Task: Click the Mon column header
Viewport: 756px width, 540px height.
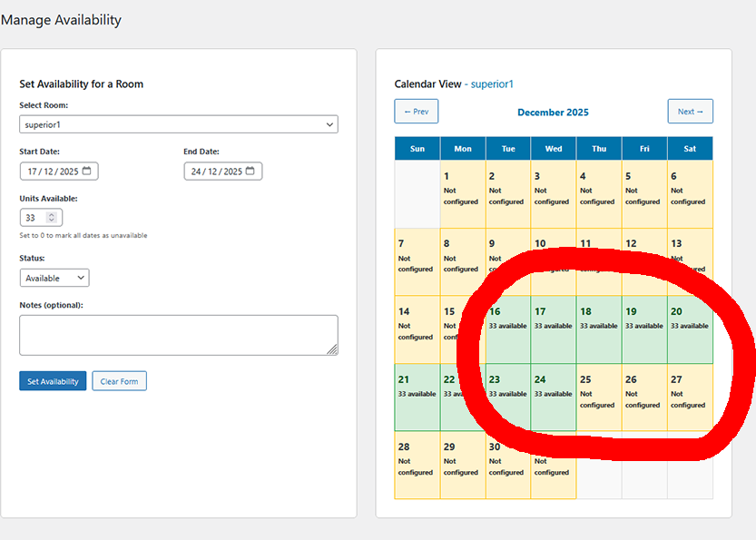Action: (463, 149)
